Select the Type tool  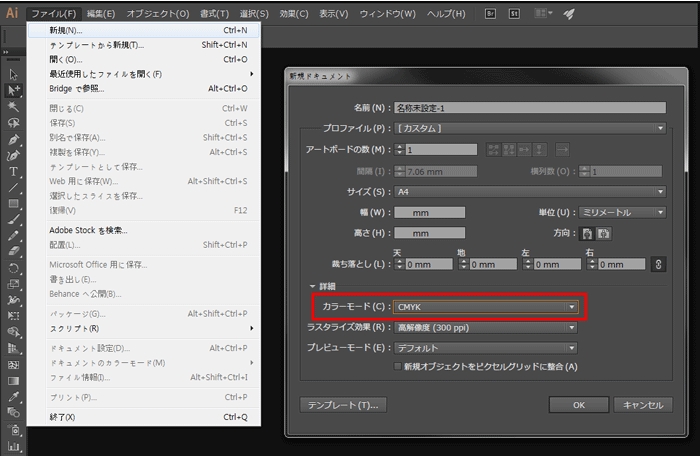[x=13, y=172]
